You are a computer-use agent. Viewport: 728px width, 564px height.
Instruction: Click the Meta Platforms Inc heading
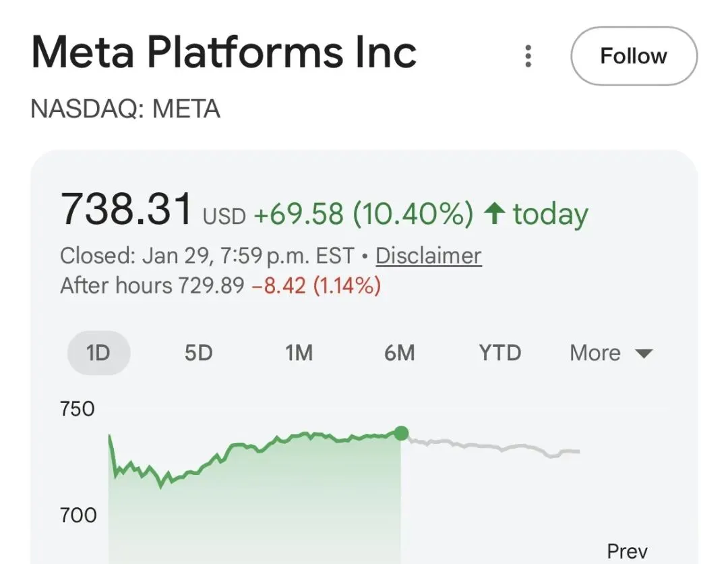pos(224,53)
